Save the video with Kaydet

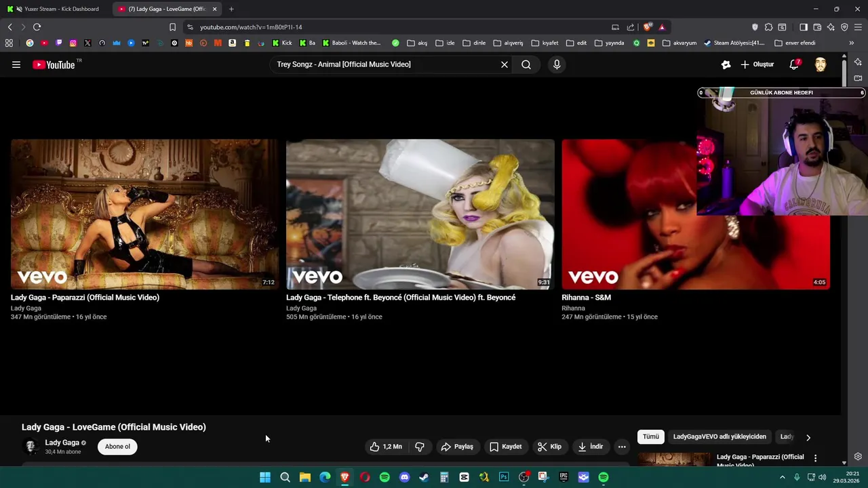point(506,447)
